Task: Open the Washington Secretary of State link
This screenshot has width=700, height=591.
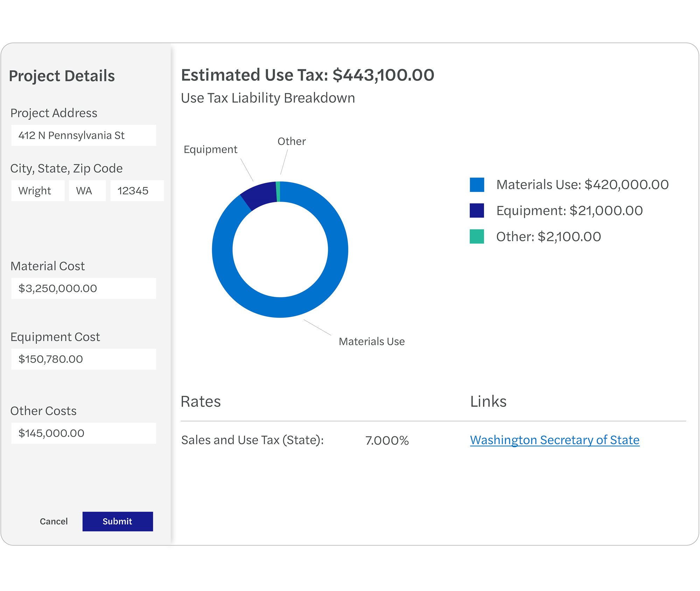Action: click(555, 440)
